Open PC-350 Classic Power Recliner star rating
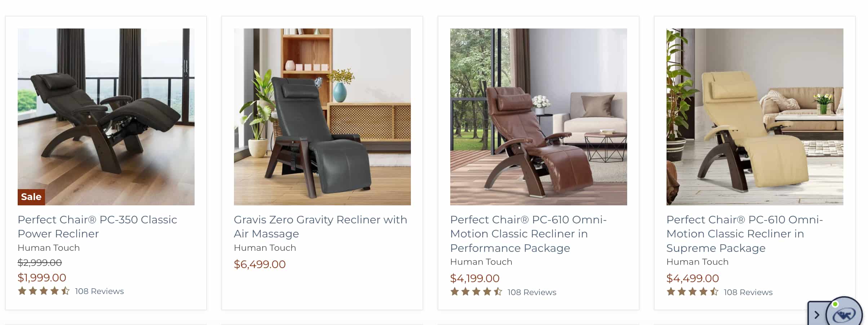Image resolution: width=868 pixels, height=325 pixels. click(44, 291)
